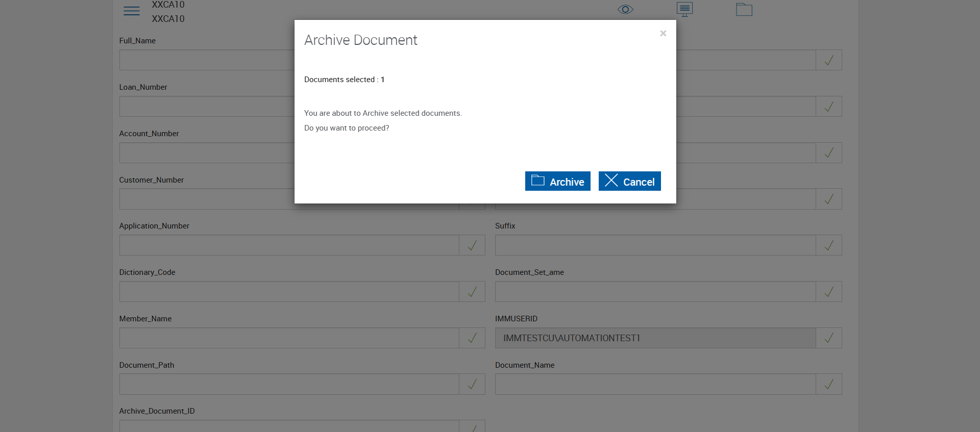980x432 pixels.
Task: Focus the Dictionary_Code input field
Action: (289, 292)
